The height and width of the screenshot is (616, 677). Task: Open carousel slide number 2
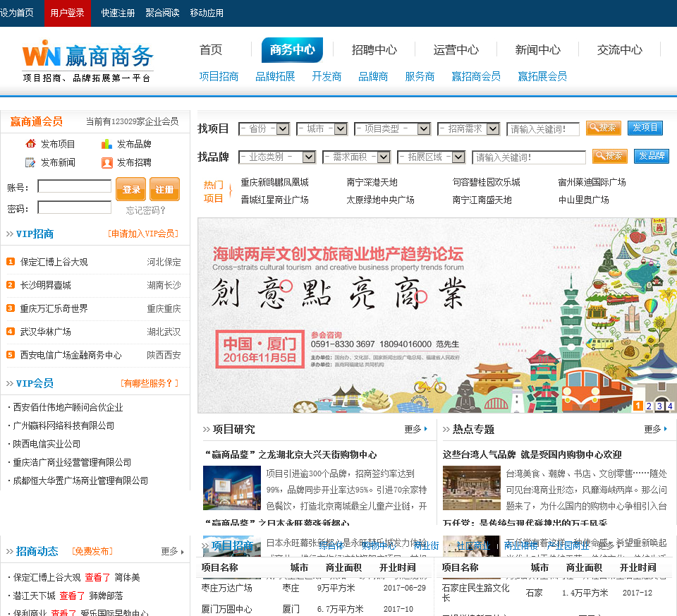coord(649,406)
